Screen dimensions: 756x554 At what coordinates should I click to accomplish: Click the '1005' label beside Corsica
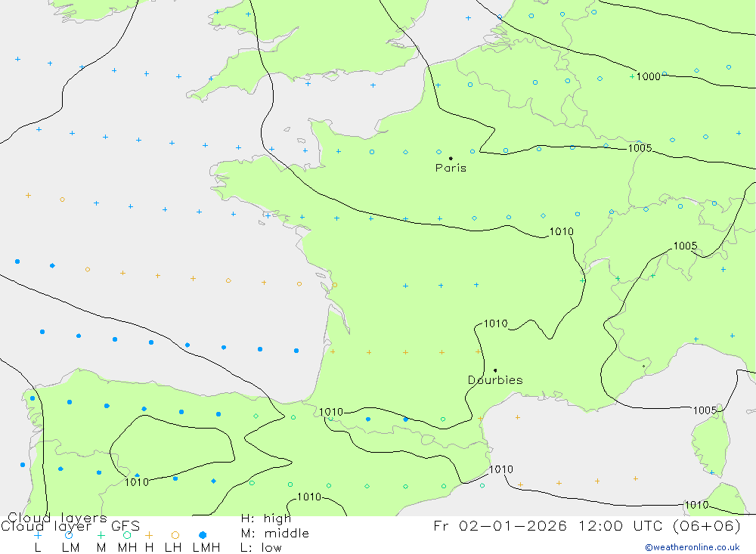(705, 410)
